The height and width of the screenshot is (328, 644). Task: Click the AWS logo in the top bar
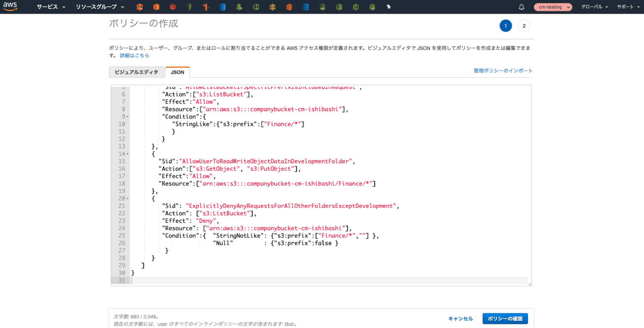(10, 7)
